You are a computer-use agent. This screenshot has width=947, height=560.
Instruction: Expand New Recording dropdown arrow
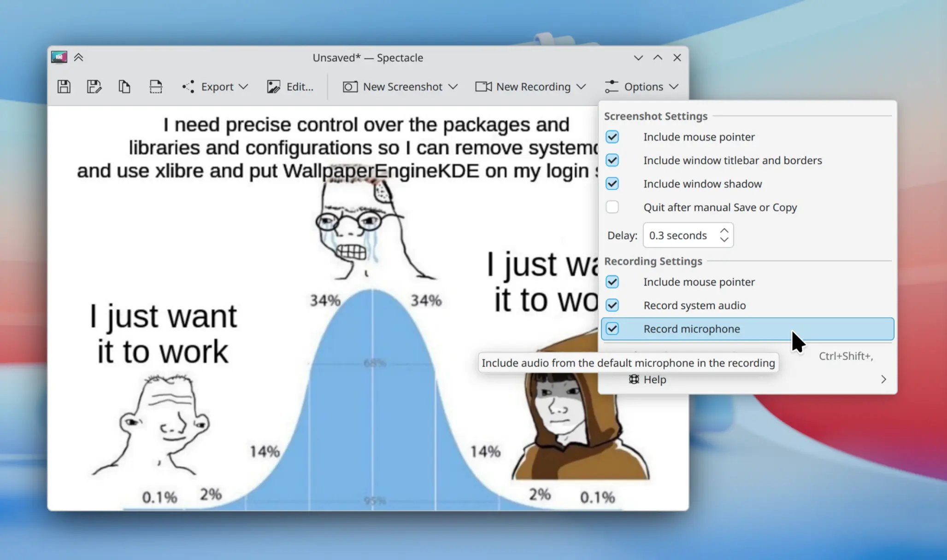tap(582, 87)
